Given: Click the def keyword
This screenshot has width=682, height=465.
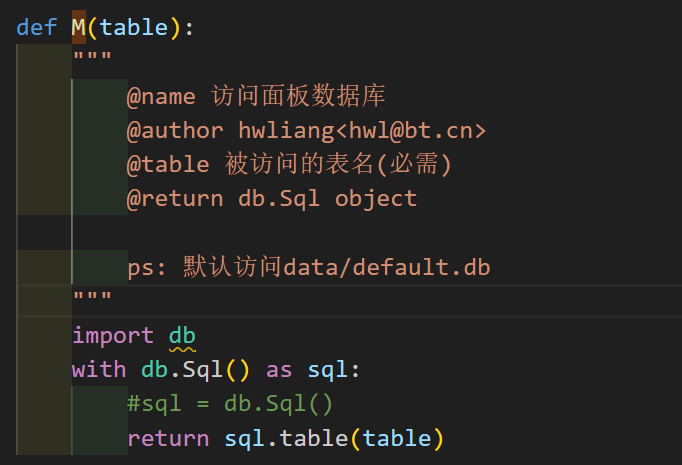Looking at the screenshot, I should pyautogui.click(x=37, y=27).
